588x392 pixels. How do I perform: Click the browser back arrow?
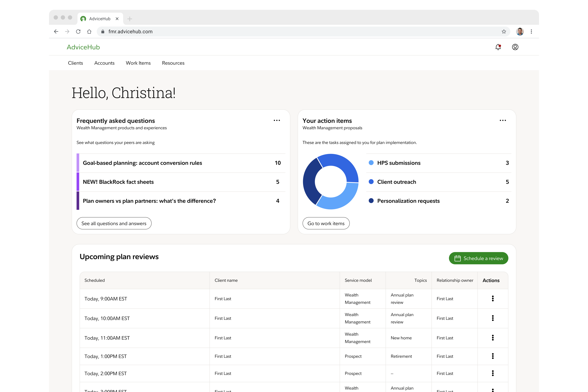tap(56, 32)
